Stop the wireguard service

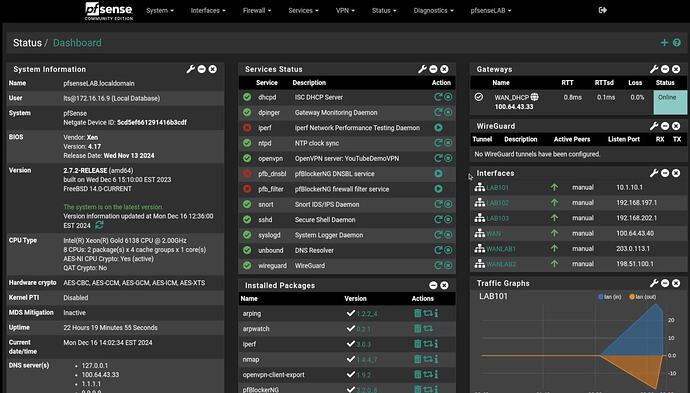(x=448, y=265)
